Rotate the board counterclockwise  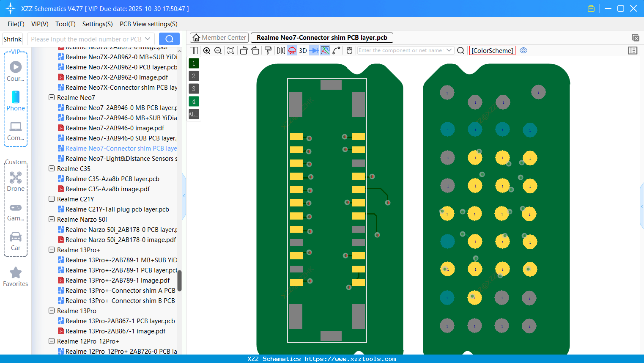coord(244,51)
